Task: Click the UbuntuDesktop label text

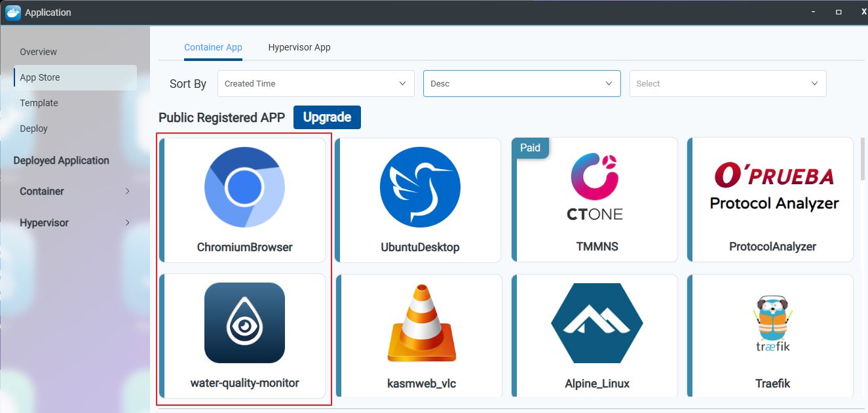Action: click(420, 247)
